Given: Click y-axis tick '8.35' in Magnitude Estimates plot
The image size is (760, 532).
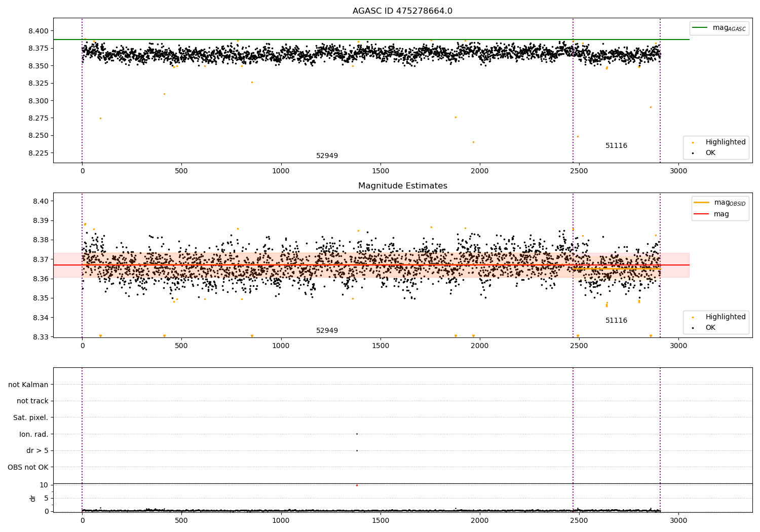Looking at the screenshot, I should (41, 298).
